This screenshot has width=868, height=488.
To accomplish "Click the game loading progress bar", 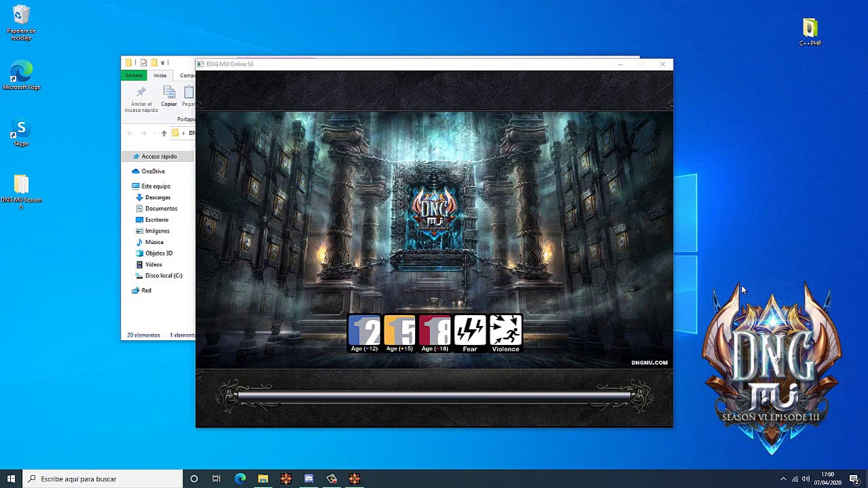I will (434, 396).
